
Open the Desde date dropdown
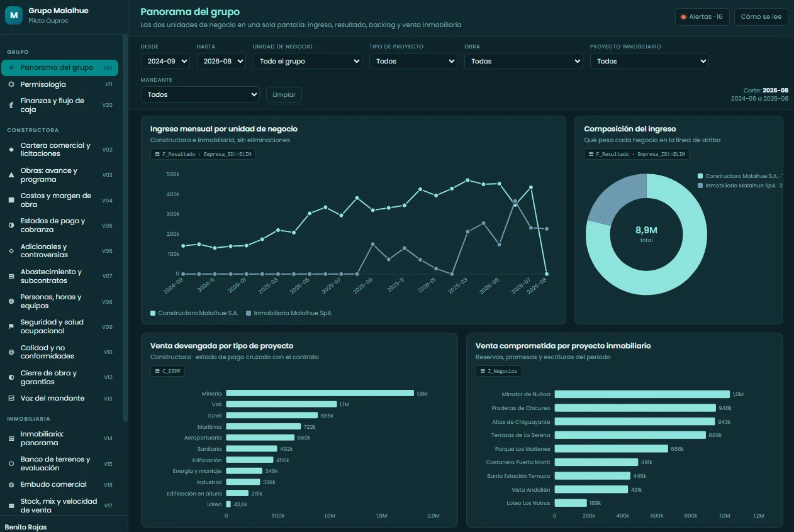pos(165,61)
